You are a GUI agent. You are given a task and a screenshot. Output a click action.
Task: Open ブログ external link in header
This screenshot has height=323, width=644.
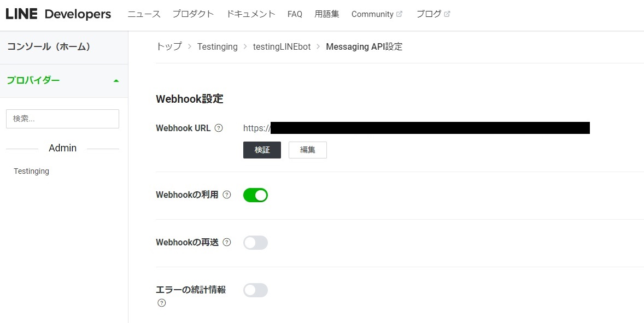point(433,14)
